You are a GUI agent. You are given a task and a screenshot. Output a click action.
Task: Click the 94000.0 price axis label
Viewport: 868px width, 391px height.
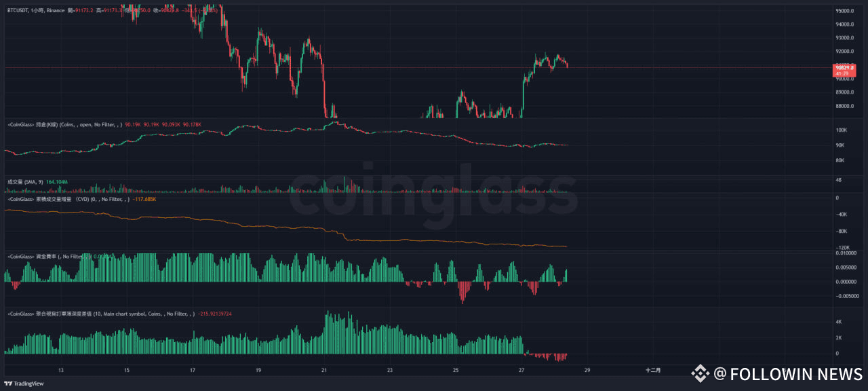[x=845, y=24]
